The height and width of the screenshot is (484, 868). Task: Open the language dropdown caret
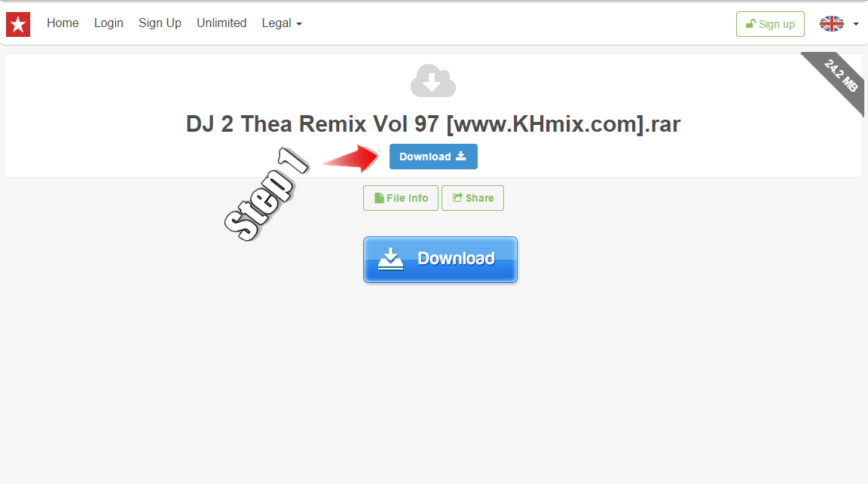856,24
